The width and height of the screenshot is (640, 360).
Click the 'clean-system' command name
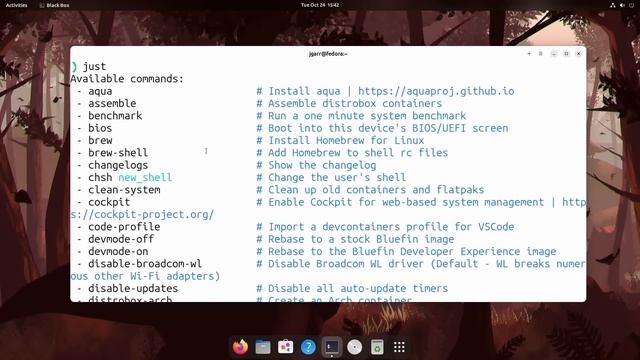point(124,189)
